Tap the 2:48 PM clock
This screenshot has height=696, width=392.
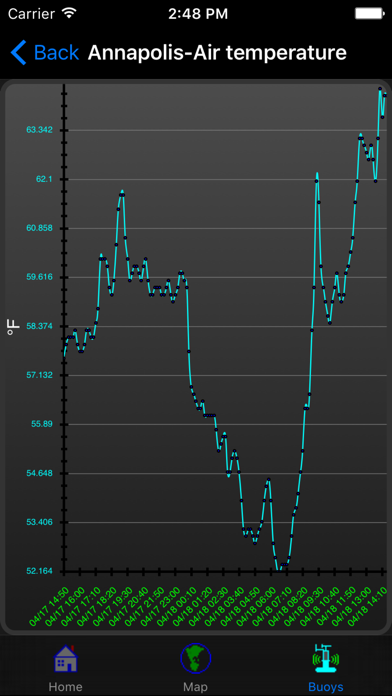[x=198, y=14]
